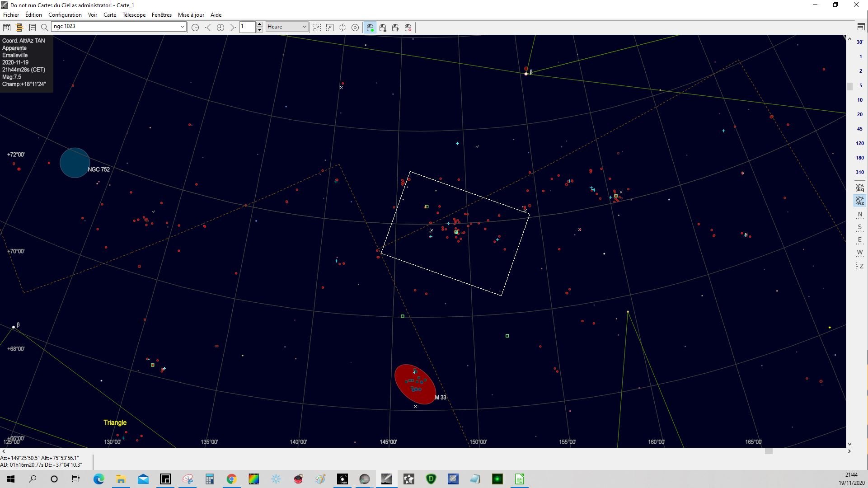Set field of view to 310 degrees
This screenshot has height=488, width=868.
(860, 172)
